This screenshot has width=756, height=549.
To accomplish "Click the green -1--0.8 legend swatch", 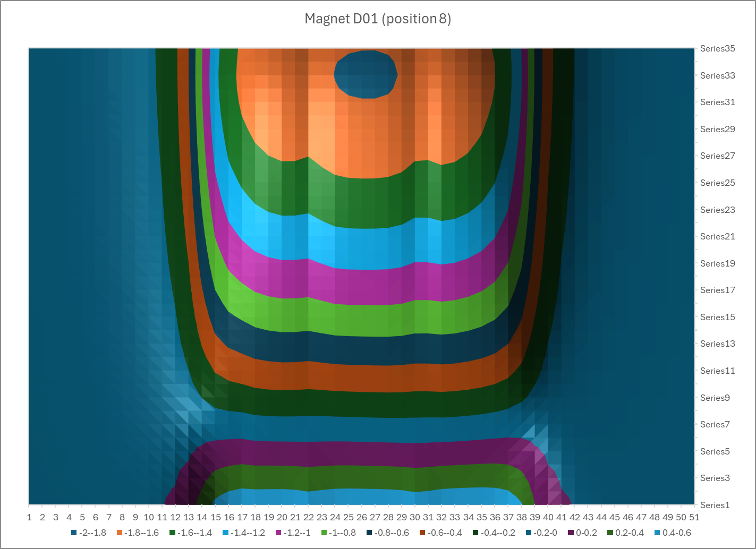I will coord(324,533).
